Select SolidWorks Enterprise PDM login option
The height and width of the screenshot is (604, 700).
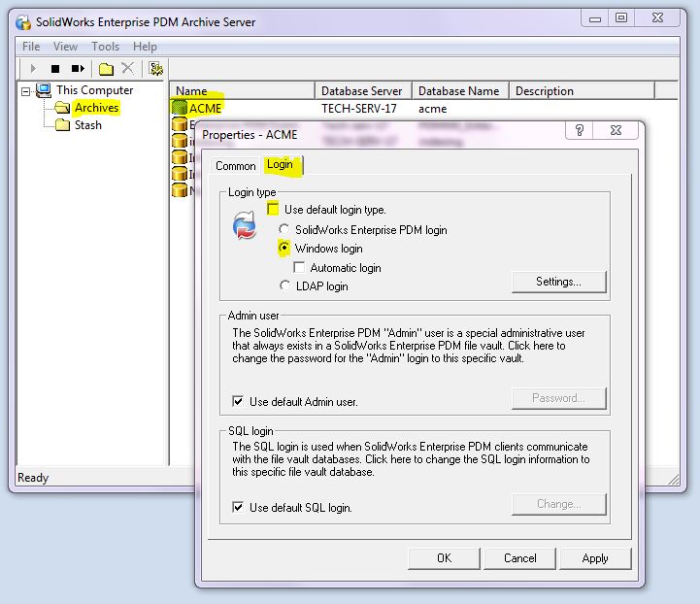[x=284, y=230]
